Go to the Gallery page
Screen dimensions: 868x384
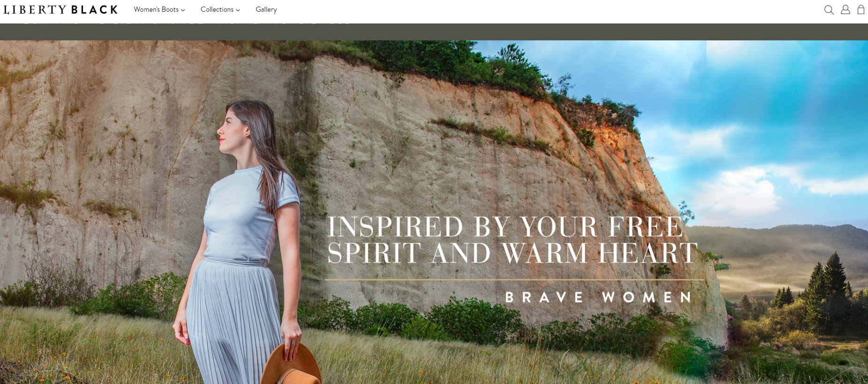tap(266, 9)
